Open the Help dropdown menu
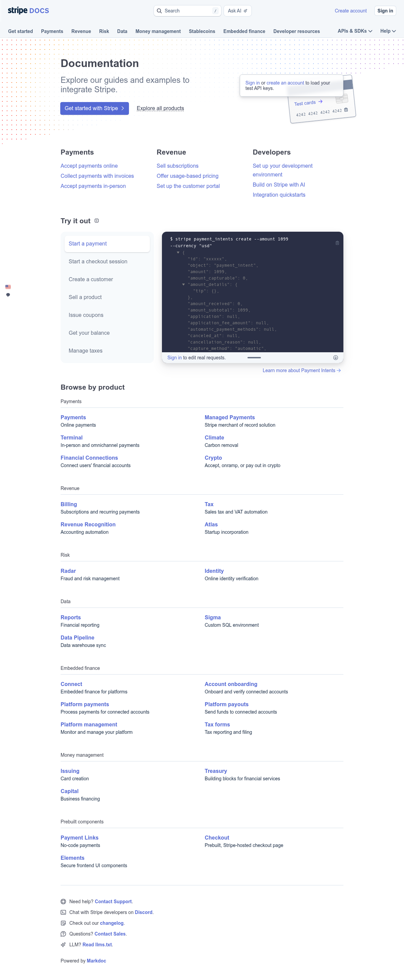Image resolution: width=404 pixels, height=980 pixels. [x=388, y=31]
